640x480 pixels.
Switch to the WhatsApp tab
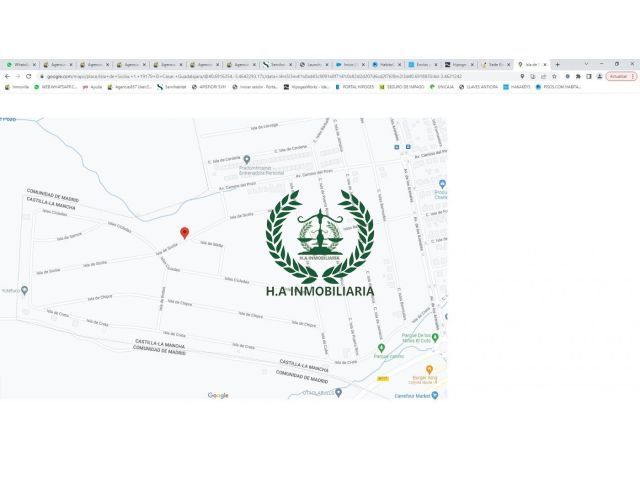[19, 64]
